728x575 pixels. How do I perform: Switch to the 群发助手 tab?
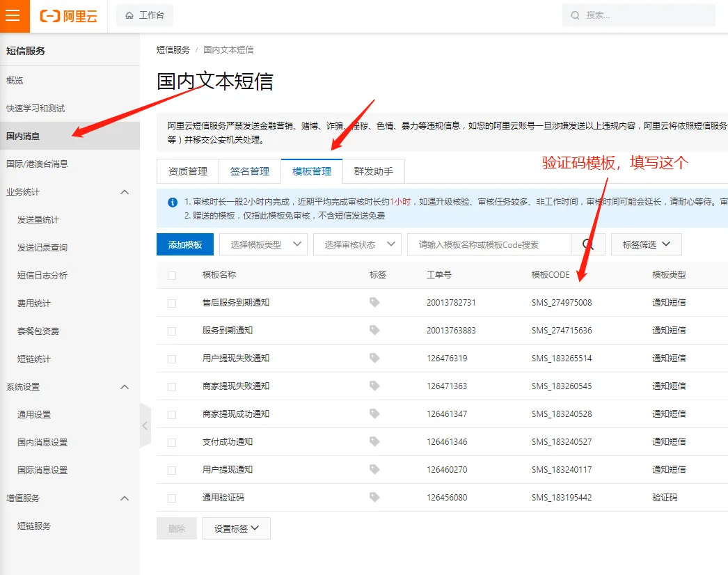pos(374,171)
